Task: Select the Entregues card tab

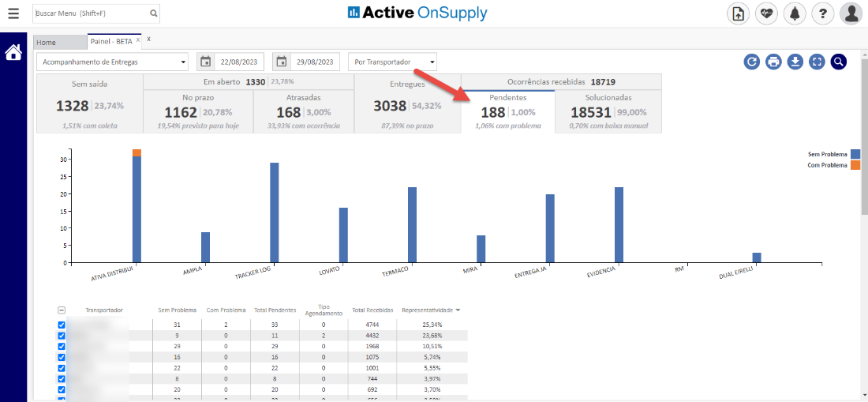Action: pos(407,103)
